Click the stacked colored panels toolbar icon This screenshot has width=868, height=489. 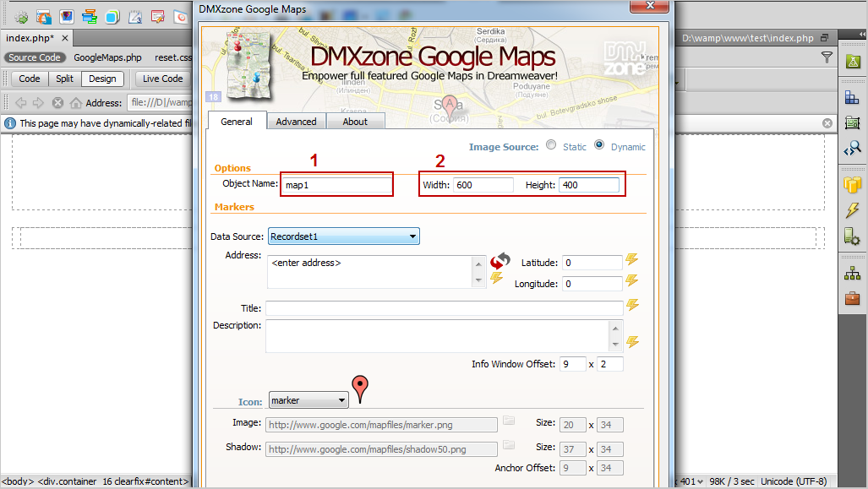[x=89, y=17]
